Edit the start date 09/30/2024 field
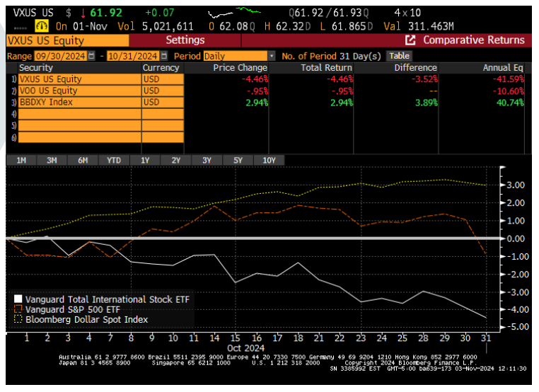The image size is (539, 392). point(61,56)
